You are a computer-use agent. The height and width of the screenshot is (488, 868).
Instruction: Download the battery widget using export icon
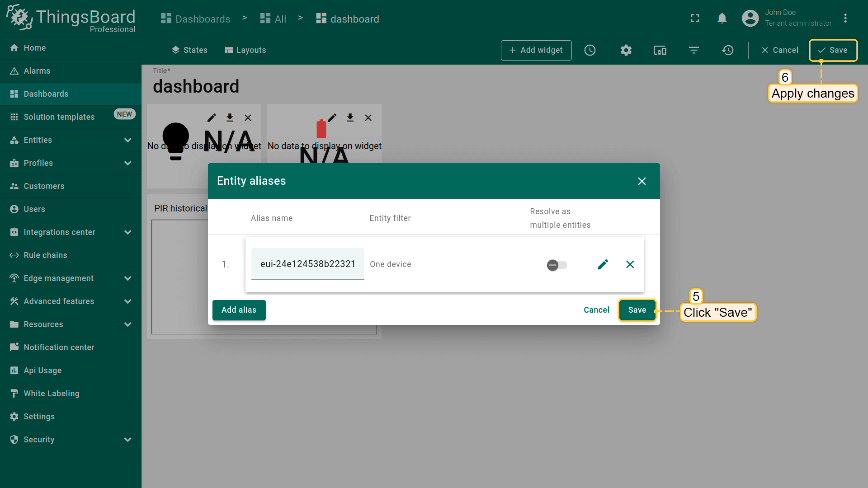350,118
